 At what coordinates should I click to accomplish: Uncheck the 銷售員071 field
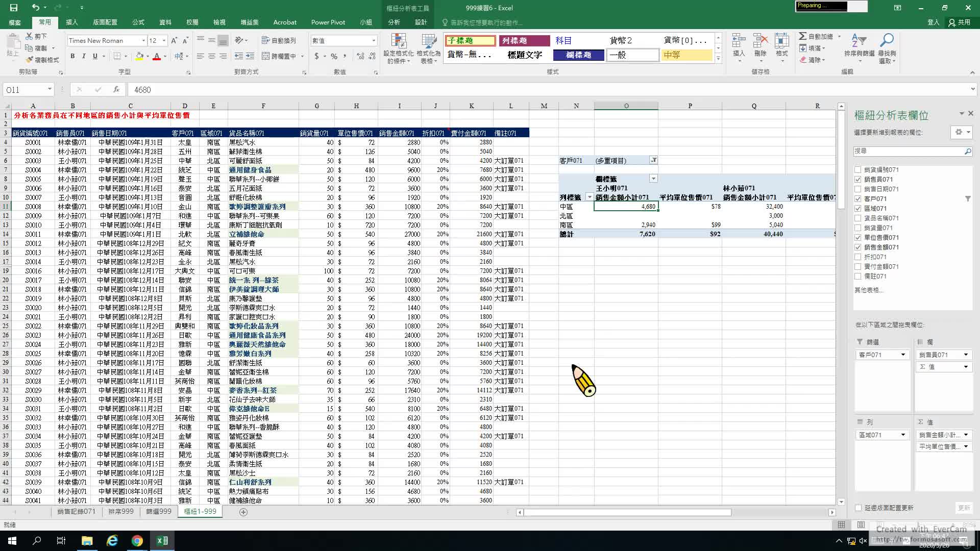(x=858, y=180)
